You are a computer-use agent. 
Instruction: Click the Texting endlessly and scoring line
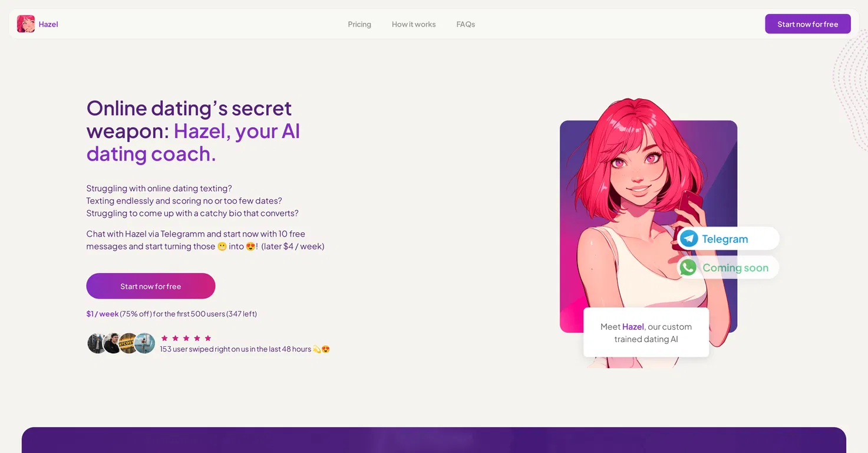tap(184, 201)
